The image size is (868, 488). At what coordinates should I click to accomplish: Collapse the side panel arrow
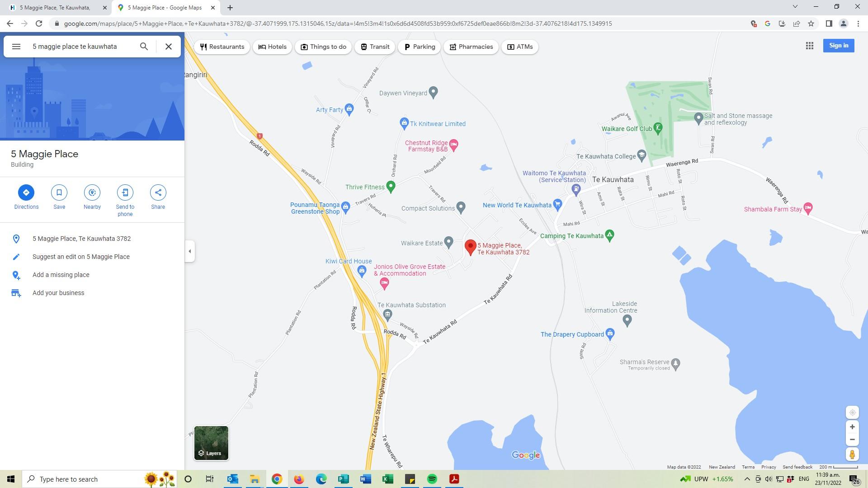(x=190, y=251)
